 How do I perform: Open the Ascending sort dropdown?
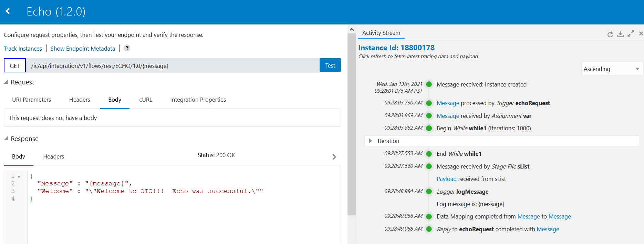(x=612, y=69)
